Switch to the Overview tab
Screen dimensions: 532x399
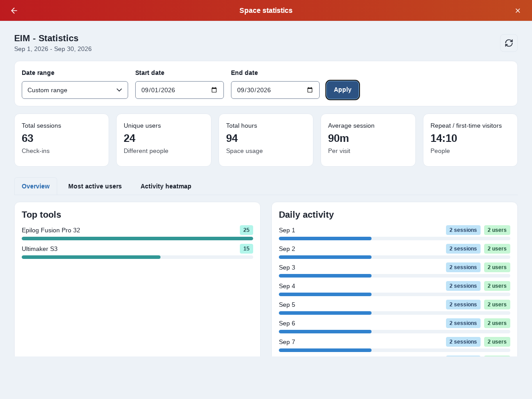tap(35, 186)
